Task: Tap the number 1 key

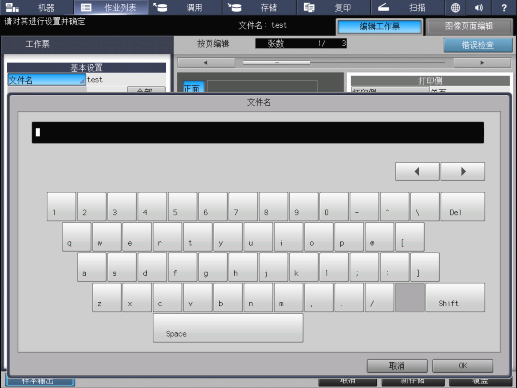Action: [x=61, y=206]
